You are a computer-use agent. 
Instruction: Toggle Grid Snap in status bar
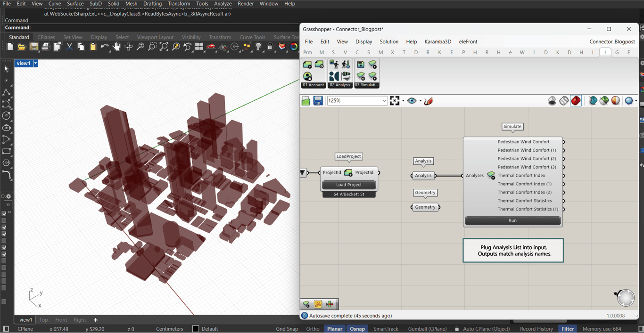point(287,329)
